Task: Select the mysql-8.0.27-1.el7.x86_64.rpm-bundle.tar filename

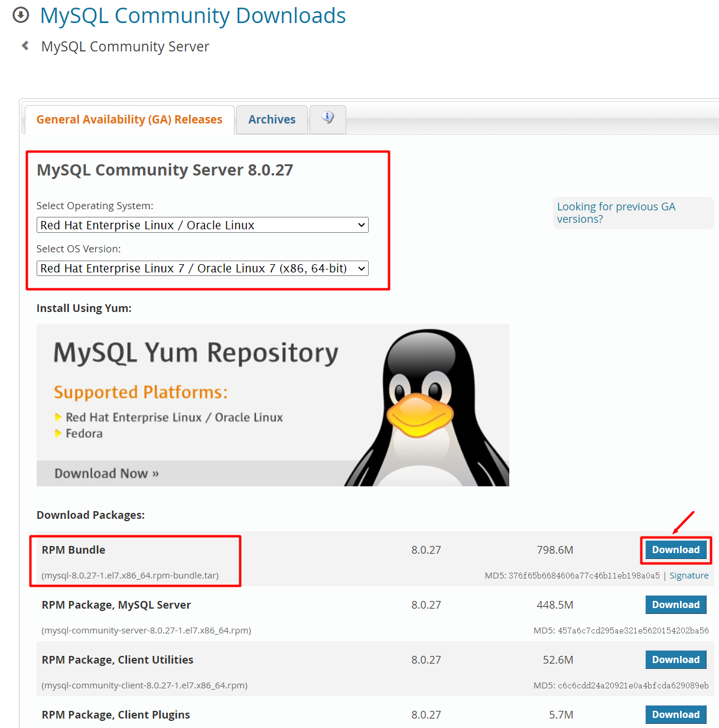Action: [x=130, y=576]
